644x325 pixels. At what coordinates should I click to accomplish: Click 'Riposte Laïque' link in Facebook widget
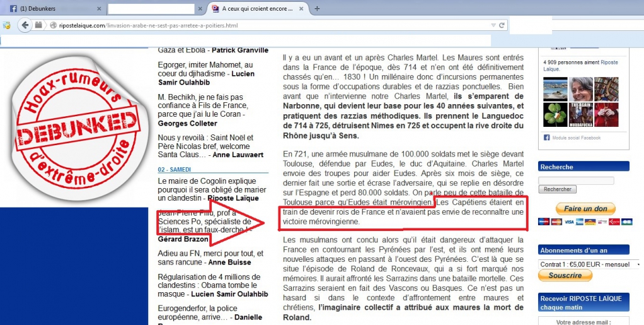click(x=581, y=66)
